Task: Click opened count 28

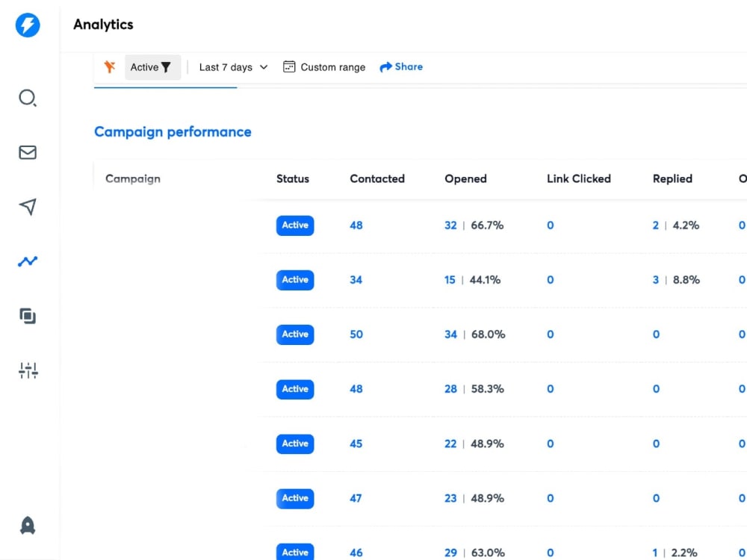Action: click(x=450, y=389)
